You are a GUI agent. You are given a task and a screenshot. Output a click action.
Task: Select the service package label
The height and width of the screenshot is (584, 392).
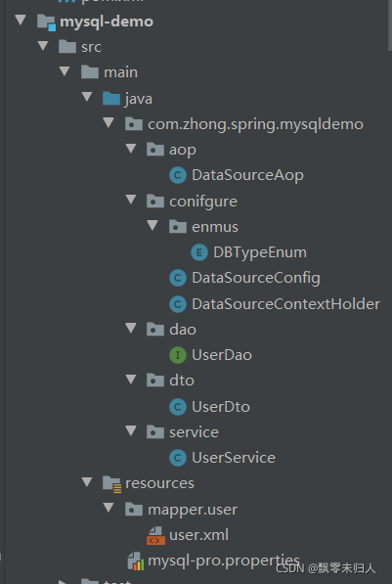point(194,432)
